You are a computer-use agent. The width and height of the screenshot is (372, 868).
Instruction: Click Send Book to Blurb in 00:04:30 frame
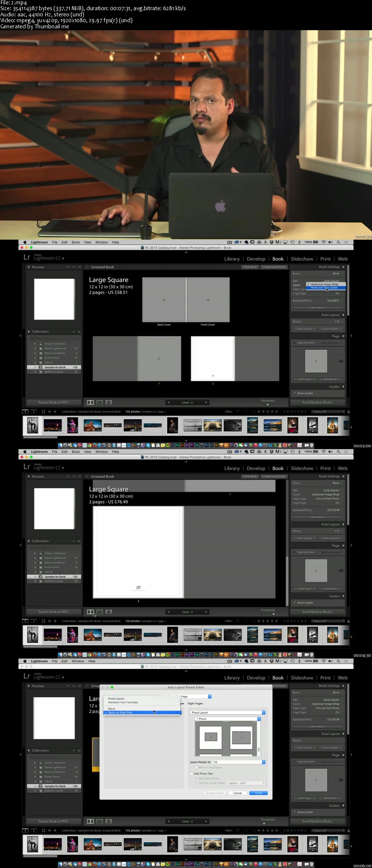click(318, 612)
